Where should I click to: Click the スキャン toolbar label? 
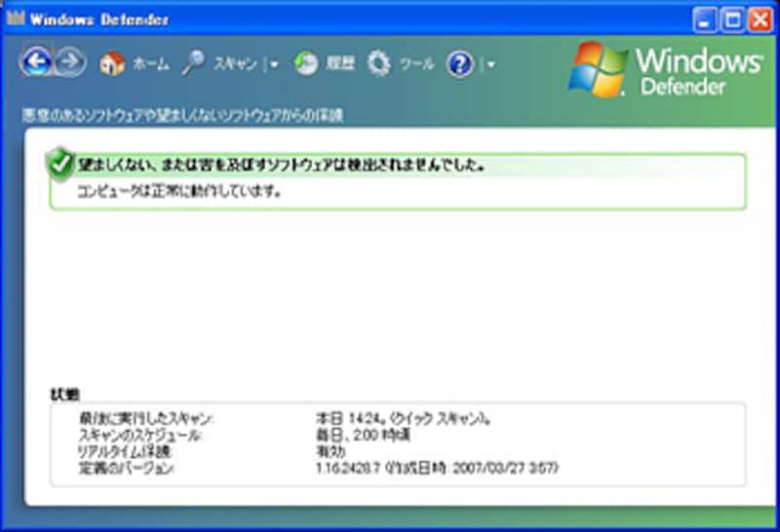coord(235,63)
